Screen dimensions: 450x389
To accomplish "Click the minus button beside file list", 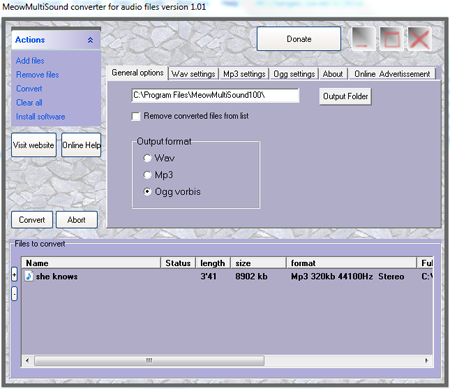I will pos(14,294).
